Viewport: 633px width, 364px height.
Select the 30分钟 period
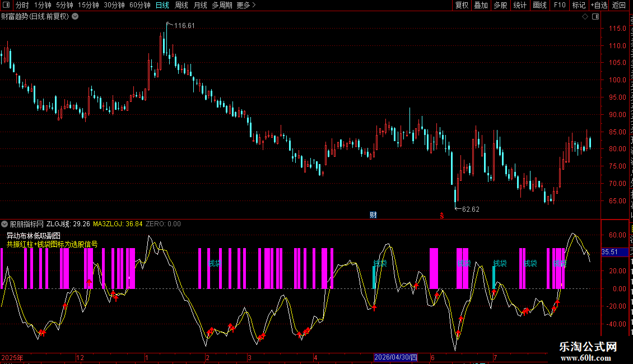tap(114, 5)
